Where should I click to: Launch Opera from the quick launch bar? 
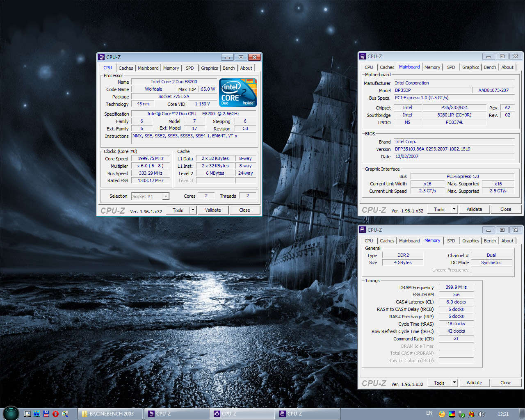point(55,414)
